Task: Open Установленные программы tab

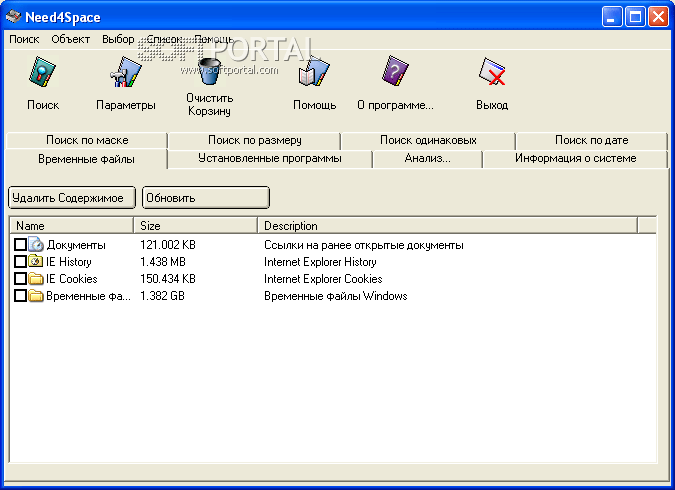Action: (x=269, y=158)
